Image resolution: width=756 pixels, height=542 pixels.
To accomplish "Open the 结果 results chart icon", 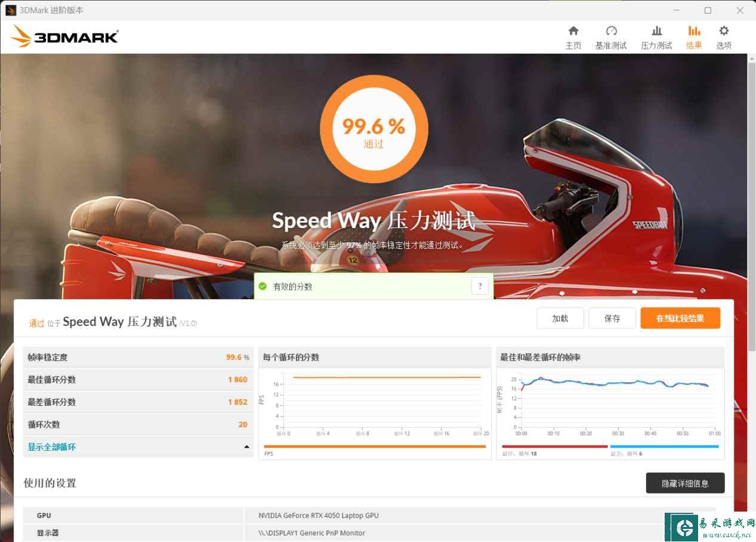I will [694, 31].
